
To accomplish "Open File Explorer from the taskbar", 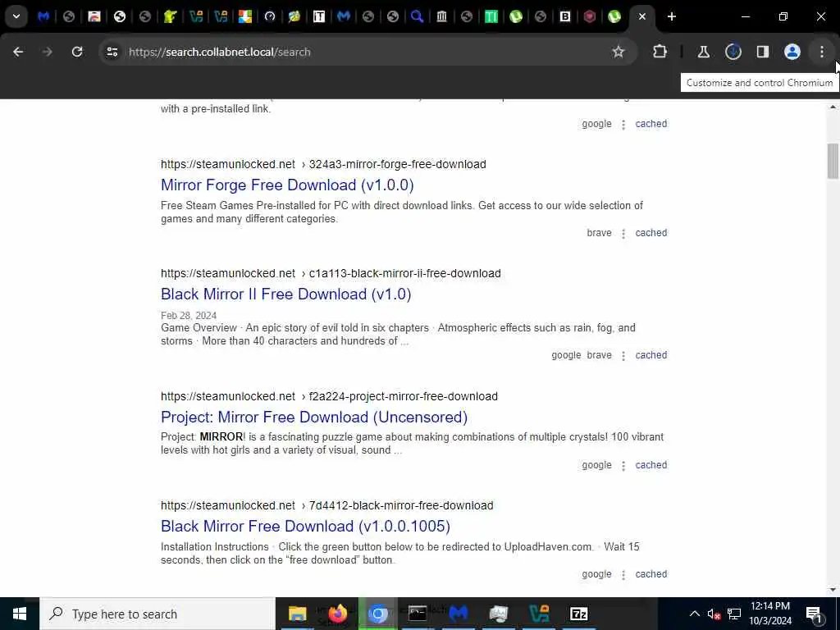I will pyautogui.click(x=297, y=614).
